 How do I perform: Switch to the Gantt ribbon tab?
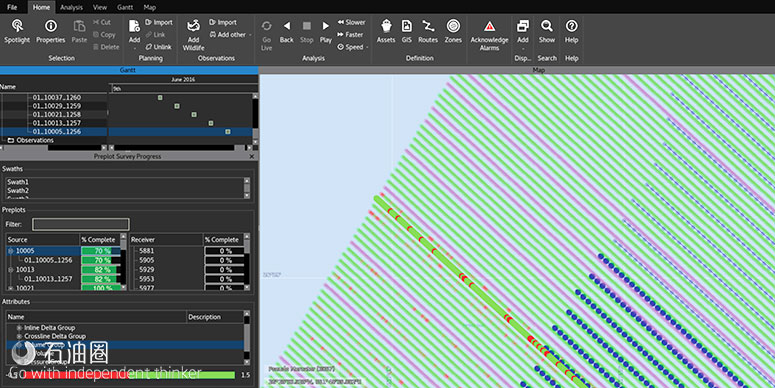126,7
